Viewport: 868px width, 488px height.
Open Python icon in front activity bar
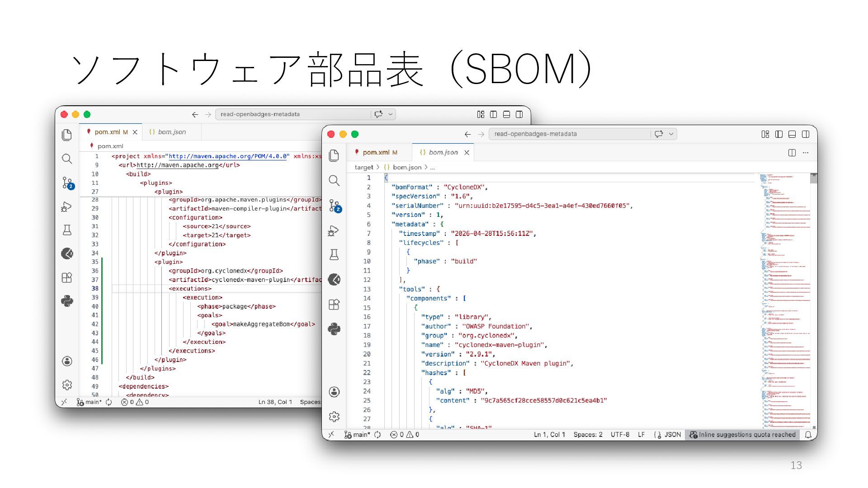pyautogui.click(x=334, y=329)
